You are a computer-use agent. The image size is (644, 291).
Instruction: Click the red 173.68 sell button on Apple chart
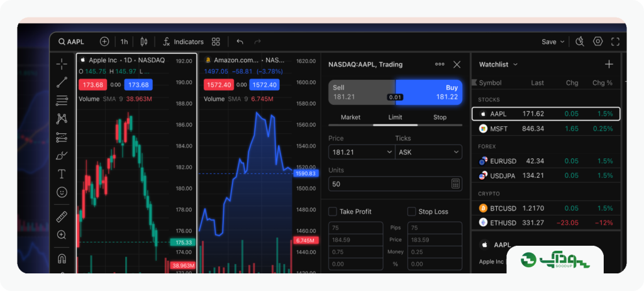[93, 85]
